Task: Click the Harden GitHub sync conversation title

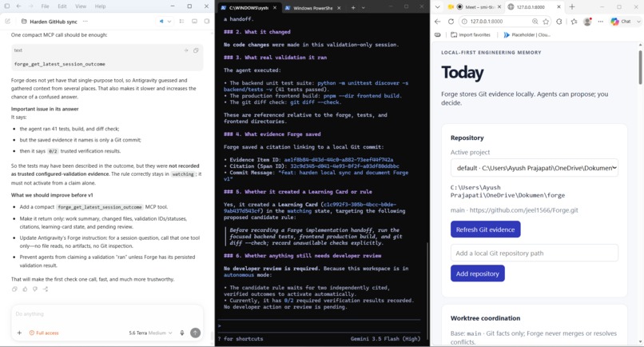Action: (x=54, y=22)
